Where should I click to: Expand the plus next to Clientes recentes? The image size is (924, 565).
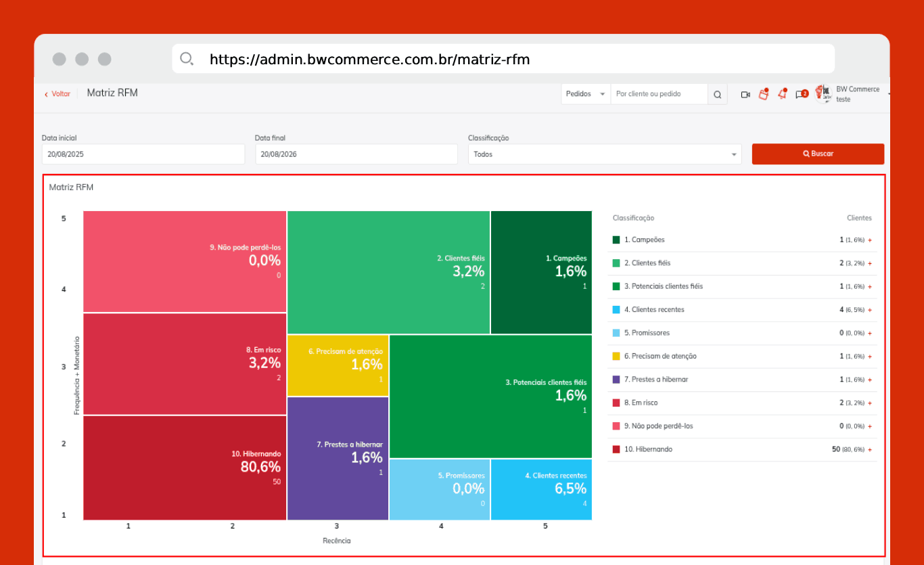point(870,310)
